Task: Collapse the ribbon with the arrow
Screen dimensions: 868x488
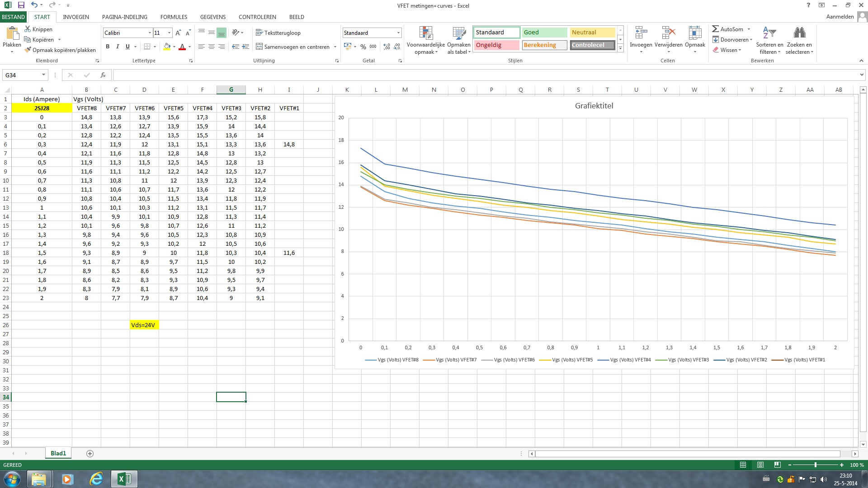Action: click(x=861, y=61)
